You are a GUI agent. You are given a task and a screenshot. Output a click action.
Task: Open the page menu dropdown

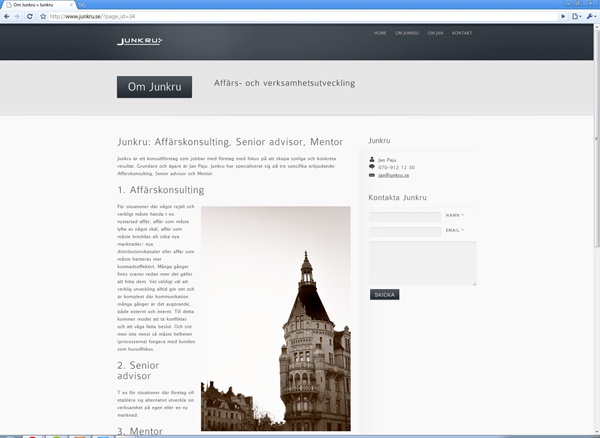576,16
